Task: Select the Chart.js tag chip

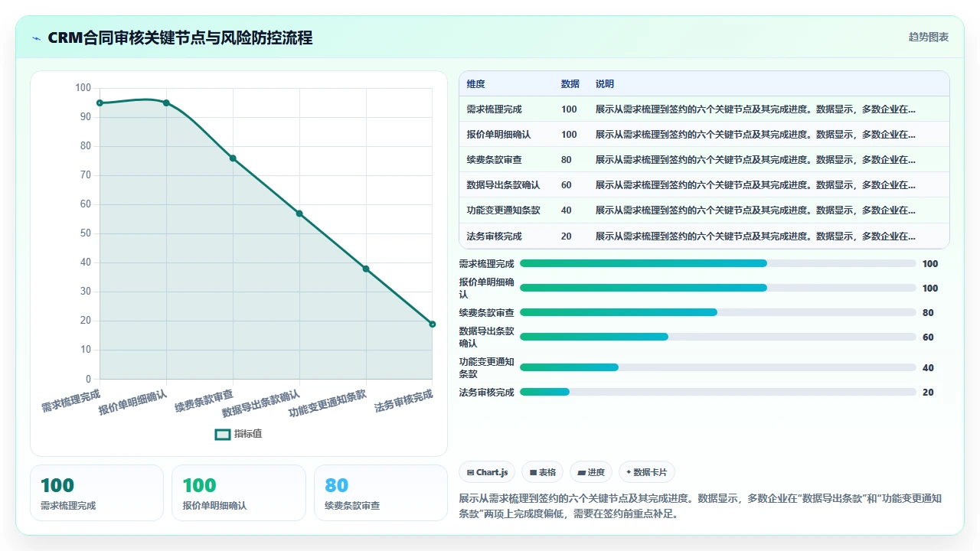Action: (487, 472)
